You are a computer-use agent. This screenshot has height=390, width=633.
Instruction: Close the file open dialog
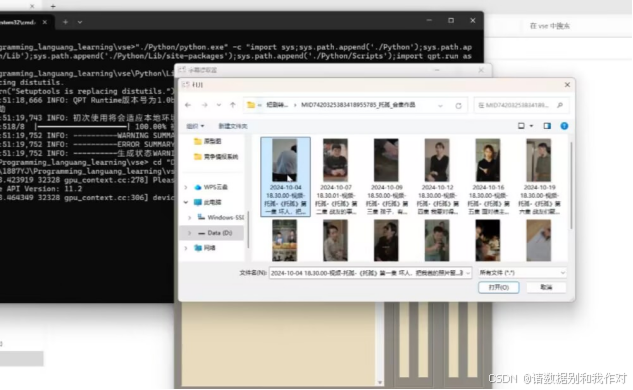click(x=567, y=85)
